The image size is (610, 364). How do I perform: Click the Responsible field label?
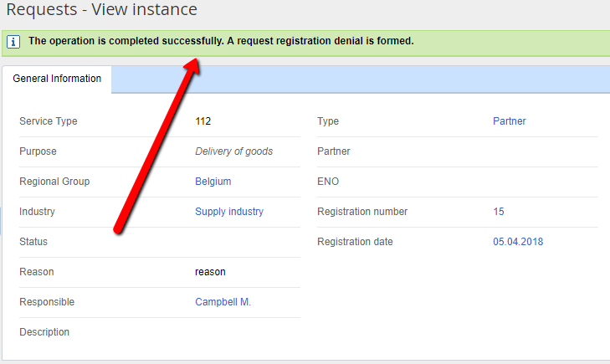(47, 302)
